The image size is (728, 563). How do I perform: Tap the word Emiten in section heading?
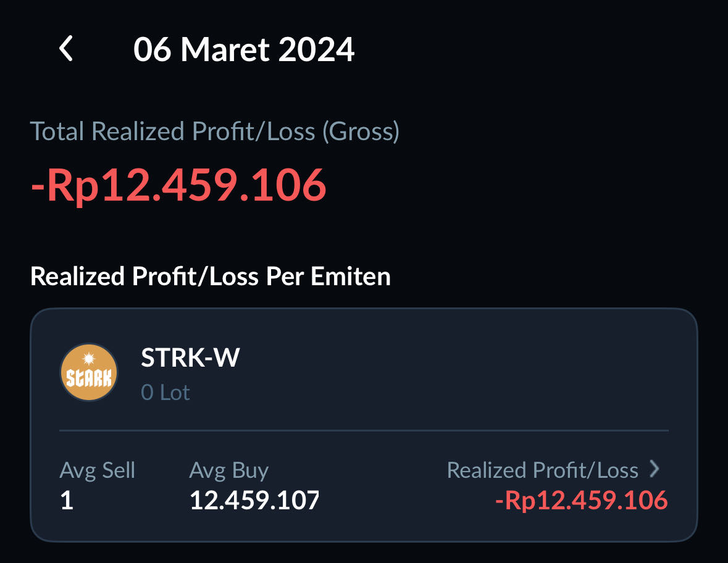(351, 277)
